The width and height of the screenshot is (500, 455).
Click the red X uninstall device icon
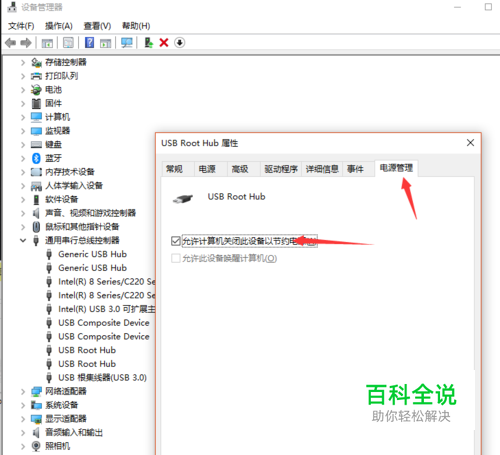point(164,43)
